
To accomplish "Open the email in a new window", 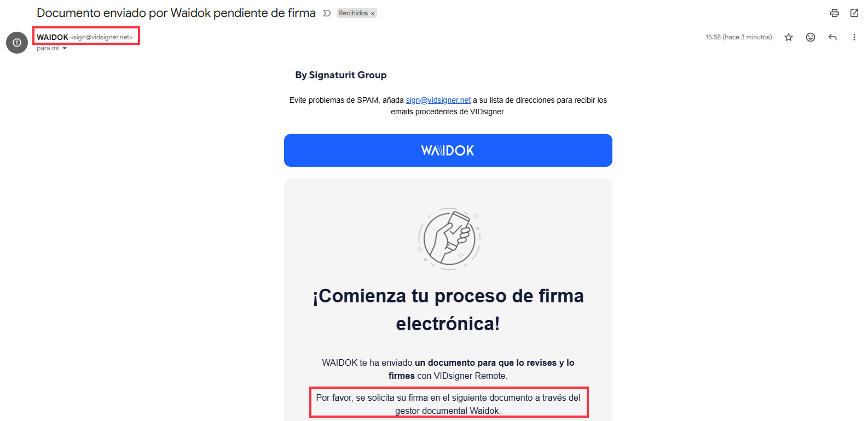I will pyautogui.click(x=854, y=13).
